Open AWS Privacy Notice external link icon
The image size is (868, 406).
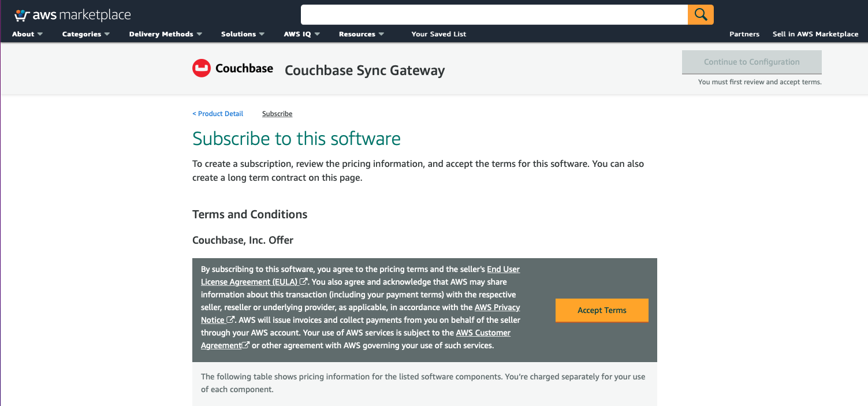tap(231, 319)
